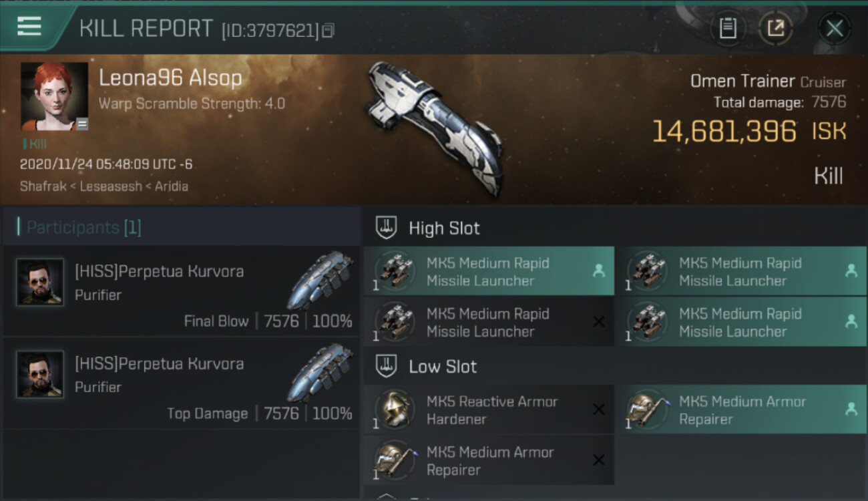This screenshot has height=501, width=868.
Task: Open the Aridia region link
Action: [x=171, y=186]
